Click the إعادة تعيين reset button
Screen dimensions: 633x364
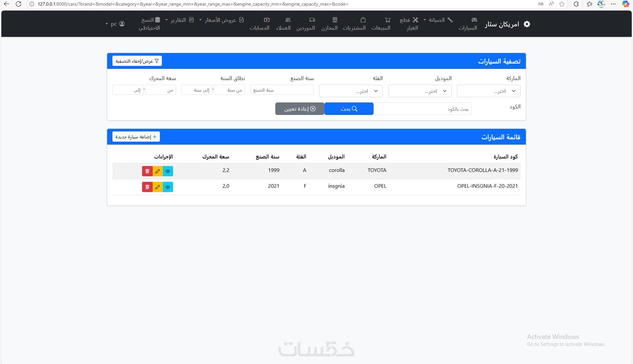click(300, 109)
